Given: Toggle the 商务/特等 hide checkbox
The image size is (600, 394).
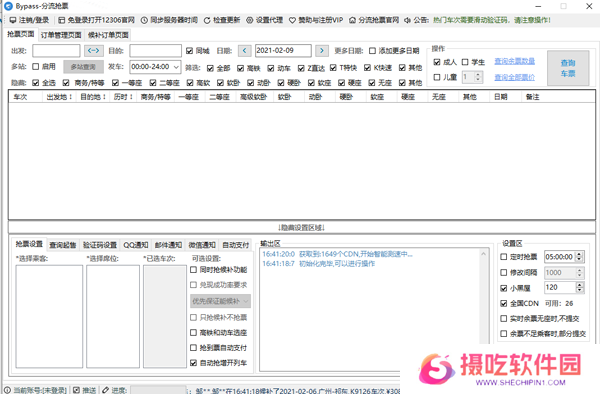Looking at the screenshot, I should coord(66,83).
